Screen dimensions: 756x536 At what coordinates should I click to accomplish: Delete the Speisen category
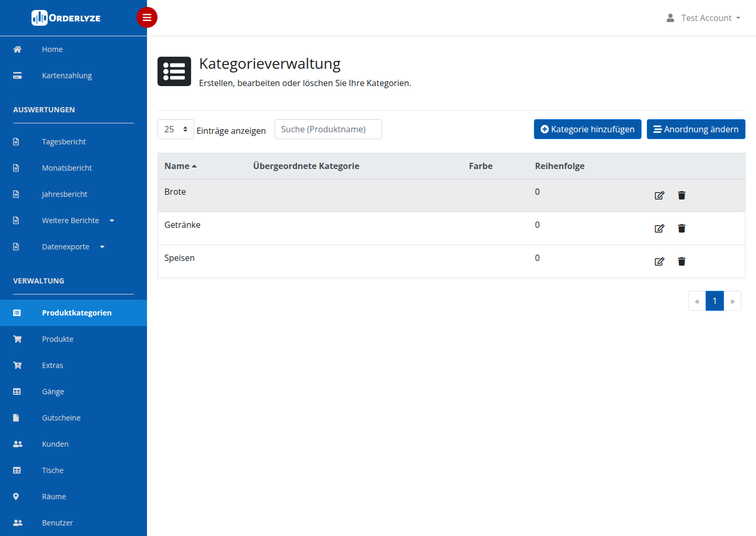coord(681,261)
